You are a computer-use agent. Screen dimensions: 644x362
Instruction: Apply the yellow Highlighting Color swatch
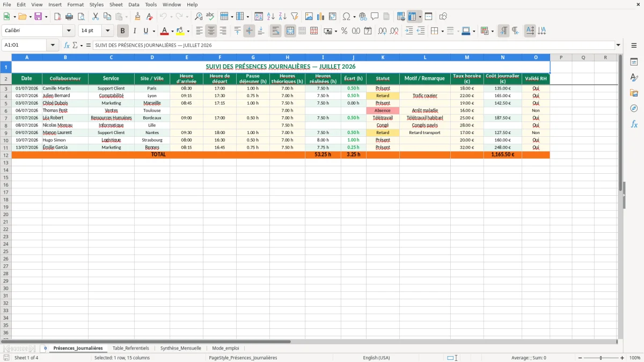click(x=180, y=31)
